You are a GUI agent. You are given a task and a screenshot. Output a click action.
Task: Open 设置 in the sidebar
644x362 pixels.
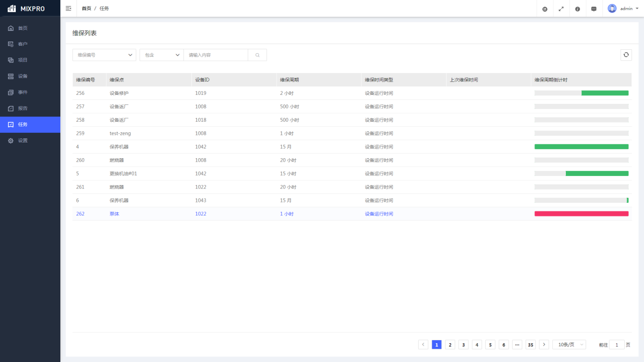point(23,140)
